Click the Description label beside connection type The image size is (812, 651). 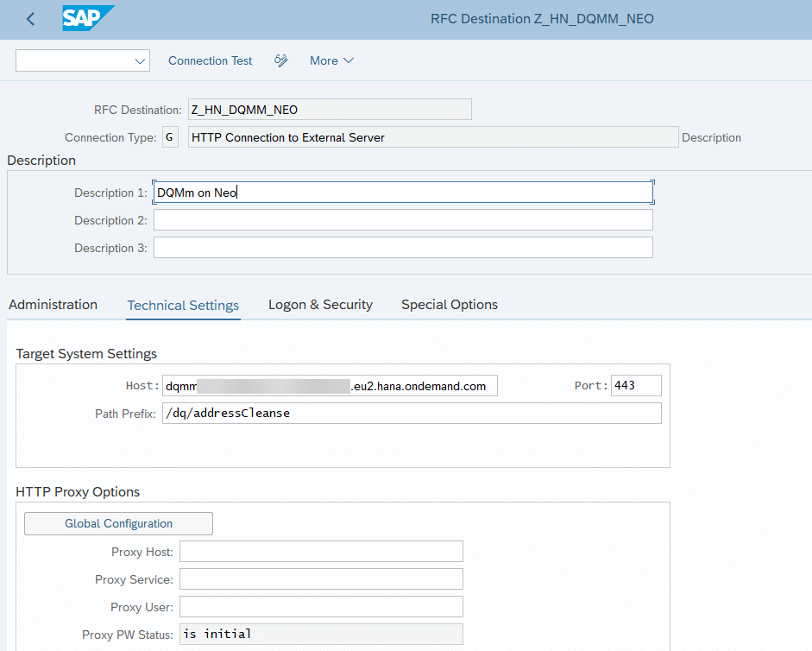point(711,137)
